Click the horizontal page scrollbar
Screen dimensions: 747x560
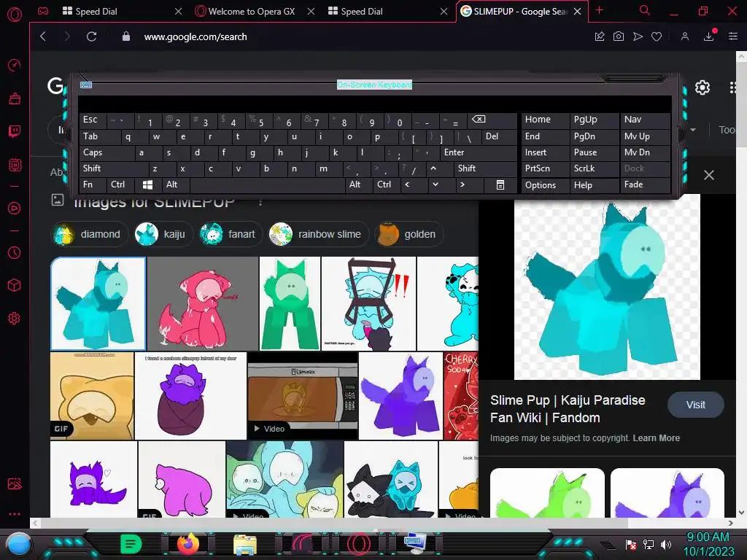point(334,523)
